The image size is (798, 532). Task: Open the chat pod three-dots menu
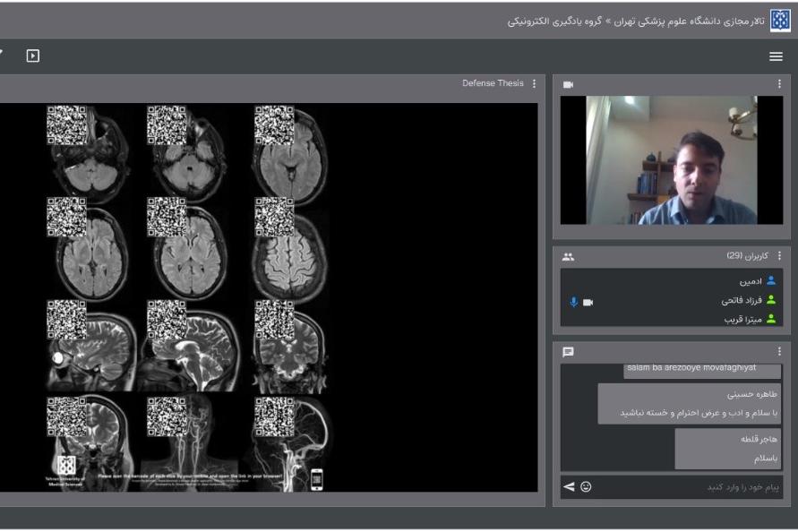[x=779, y=352]
